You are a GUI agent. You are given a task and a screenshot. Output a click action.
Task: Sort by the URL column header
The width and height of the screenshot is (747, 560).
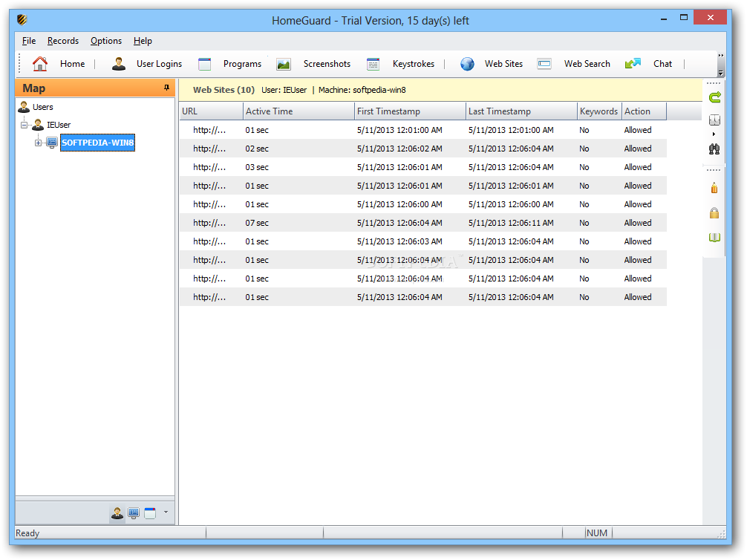pyautogui.click(x=211, y=111)
